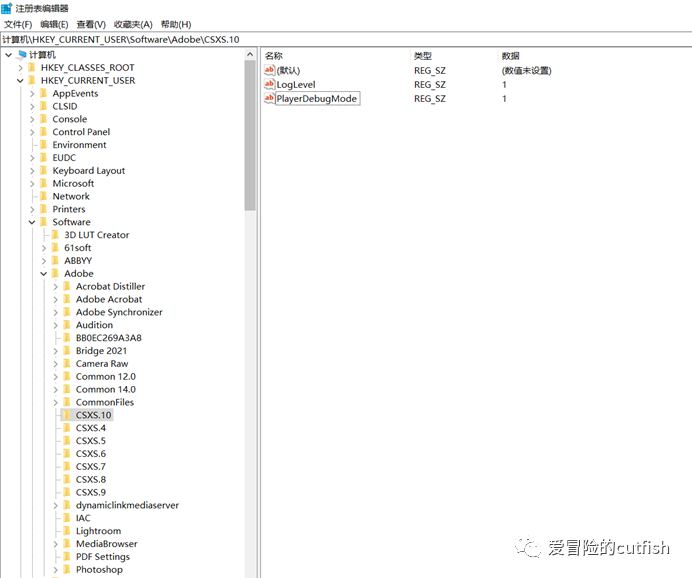Open the 编辑(E) menu

click(x=54, y=24)
